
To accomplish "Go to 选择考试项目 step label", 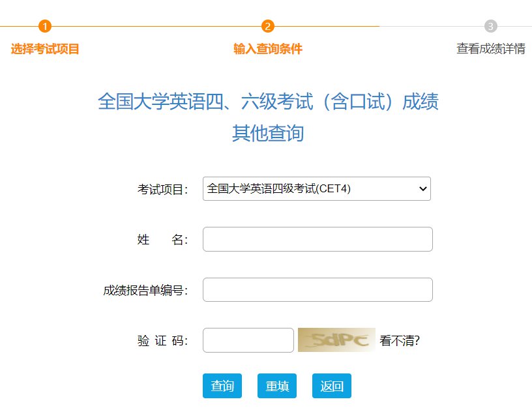I will coord(45,49).
